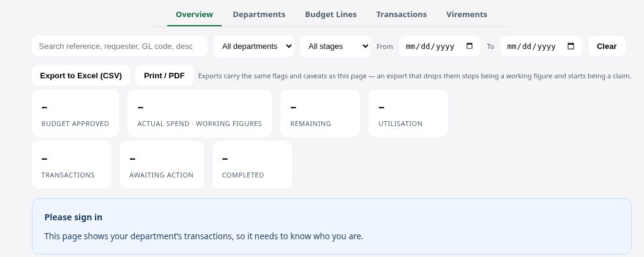This screenshot has width=644, height=257.
Task: Export to Excel (CSV)
Action: [x=81, y=75]
